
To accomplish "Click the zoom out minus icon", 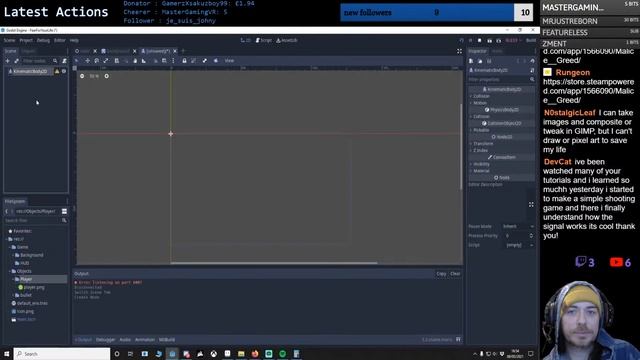I will point(82,76).
